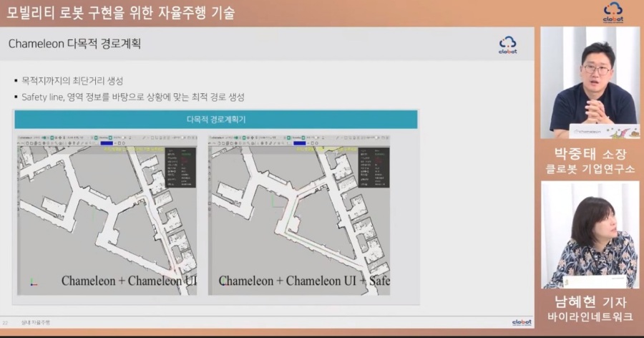Click the yellow status text on right map
The width and height of the screenshot is (644, 338).
click(326, 150)
